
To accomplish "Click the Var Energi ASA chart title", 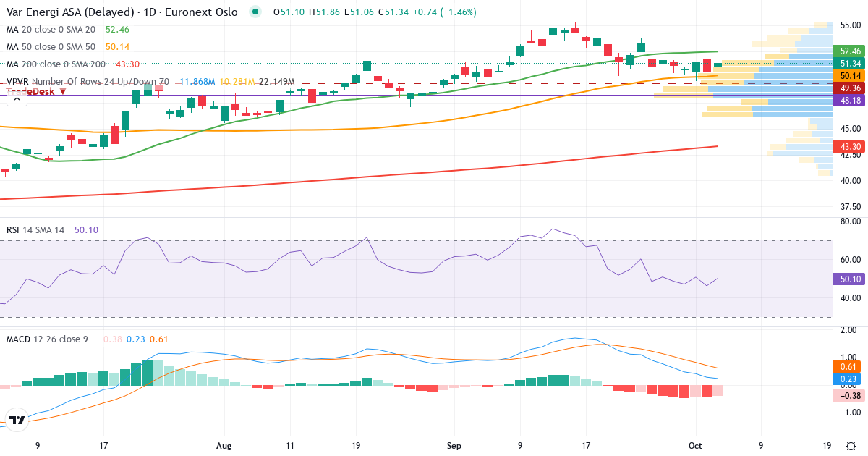I will tap(122, 12).
